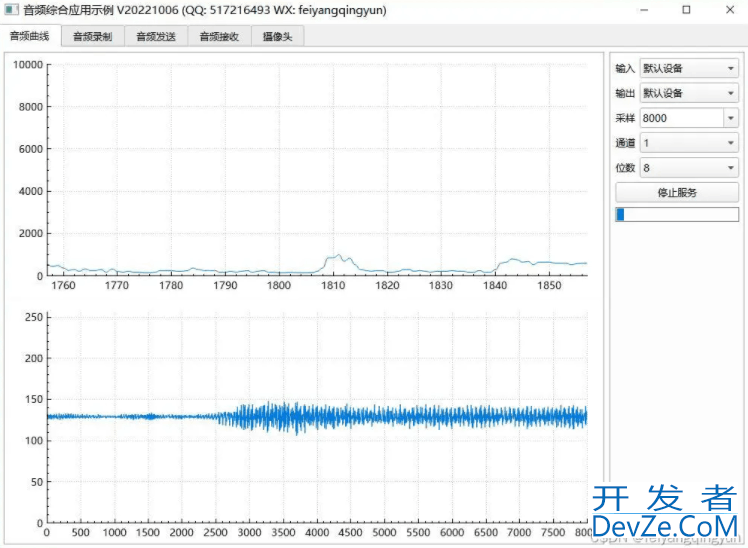Viewport: 748px width, 548px height.
Task: Maximize the application window
Action: tap(686, 10)
